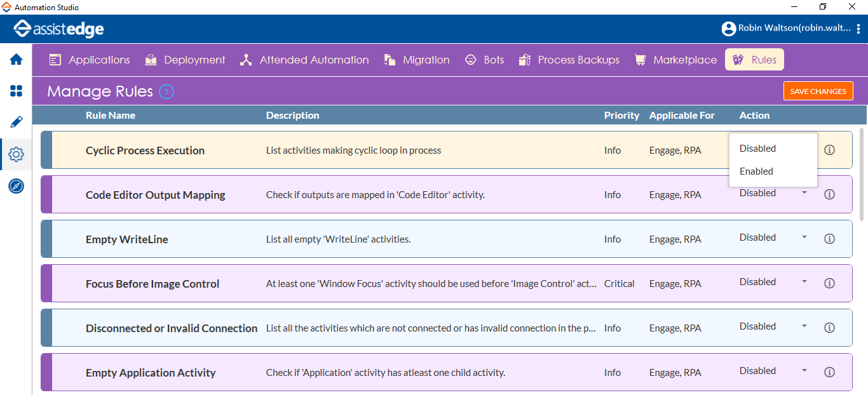Open info for Focus Before Image Control
868x395 pixels.
[x=829, y=283]
